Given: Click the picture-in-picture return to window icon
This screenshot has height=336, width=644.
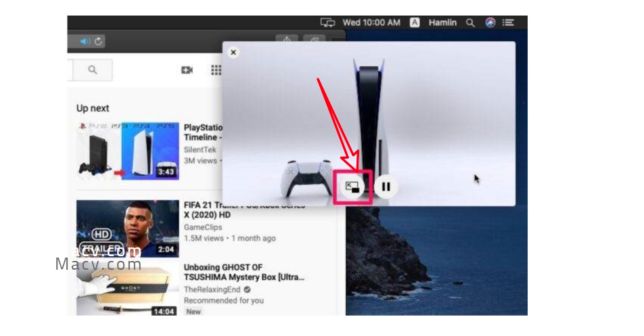Looking at the screenshot, I should coord(352,187).
